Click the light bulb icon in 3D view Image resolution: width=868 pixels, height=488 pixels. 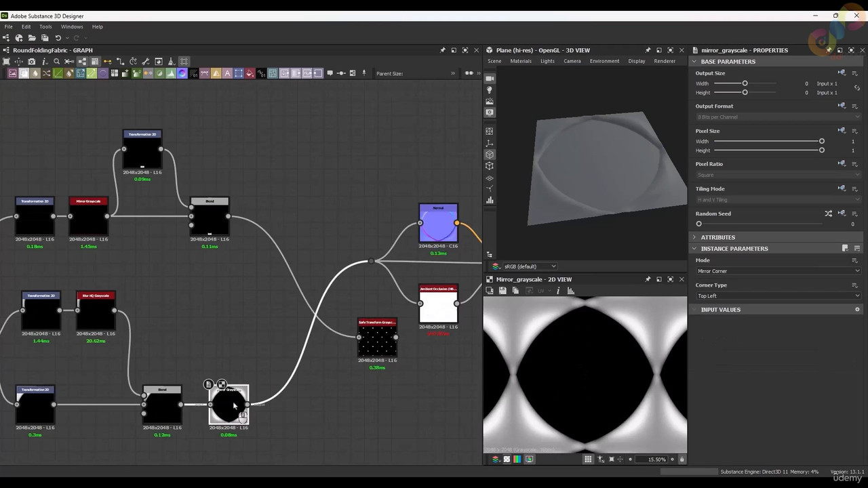pyautogui.click(x=490, y=90)
